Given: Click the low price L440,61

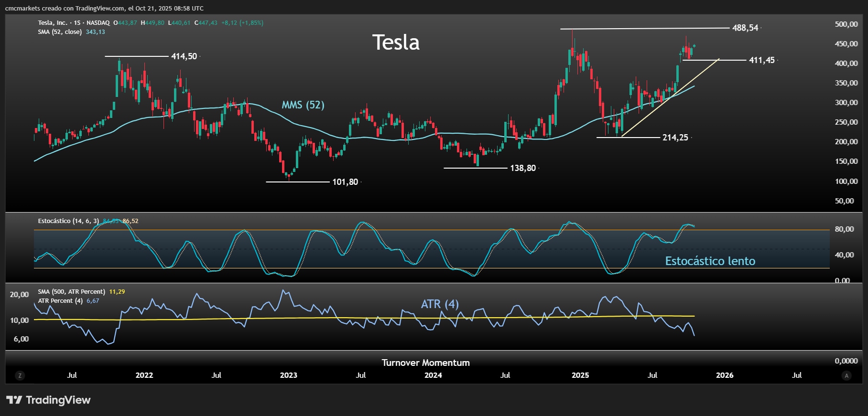Looking at the screenshot, I should [179, 23].
